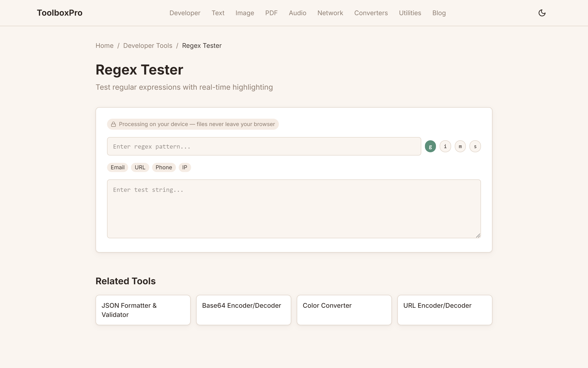Insert the IP preset pattern

[x=185, y=167]
